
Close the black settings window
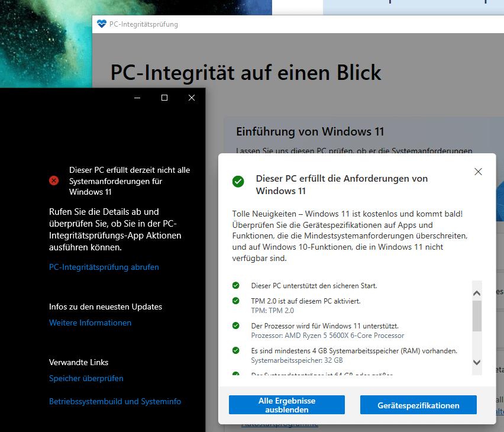[x=192, y=98]
